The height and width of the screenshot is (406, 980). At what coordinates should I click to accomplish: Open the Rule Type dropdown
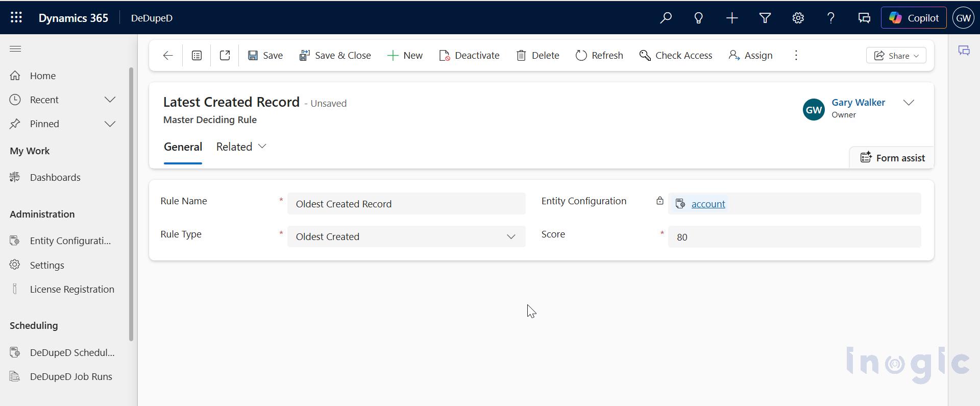pyautogui.click(x=406, y=237)
